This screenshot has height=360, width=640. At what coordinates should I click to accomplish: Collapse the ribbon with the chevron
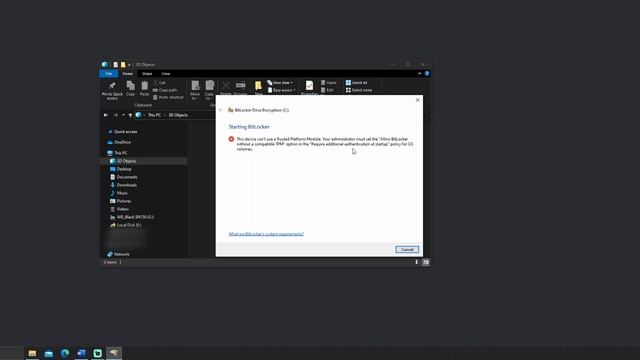point(420,73)
